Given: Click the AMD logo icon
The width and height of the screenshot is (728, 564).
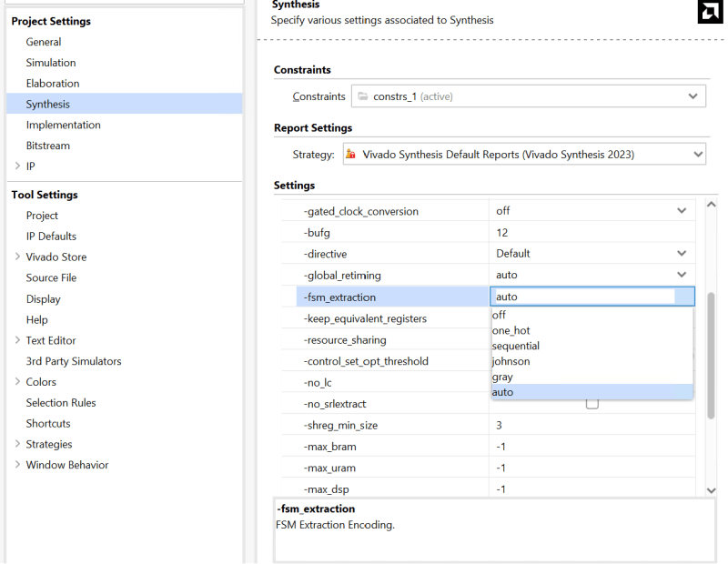Looking at the screenshot, I should point(708,10).
